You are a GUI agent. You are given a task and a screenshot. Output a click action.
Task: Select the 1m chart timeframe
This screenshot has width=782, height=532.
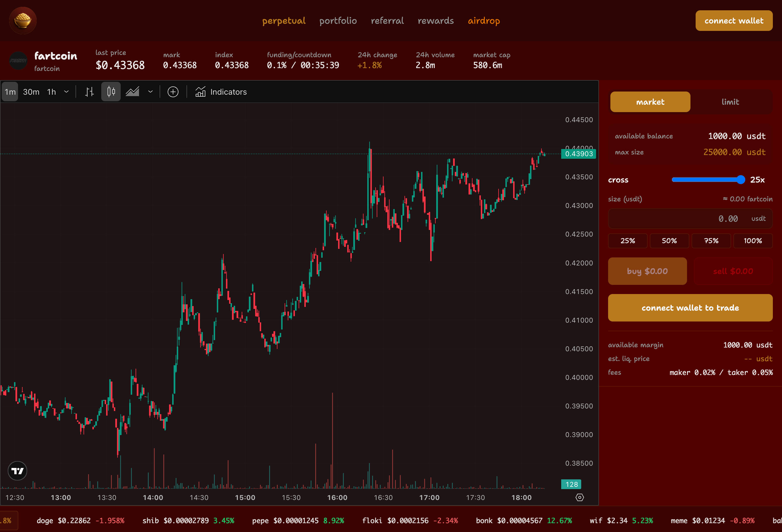[x=10, y=92]
